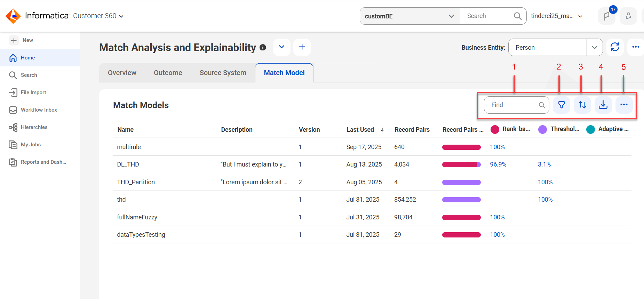The width and height of the screenshot is (644, 299).
Task: Click the Version column header
Action: (x=309, y=130)
